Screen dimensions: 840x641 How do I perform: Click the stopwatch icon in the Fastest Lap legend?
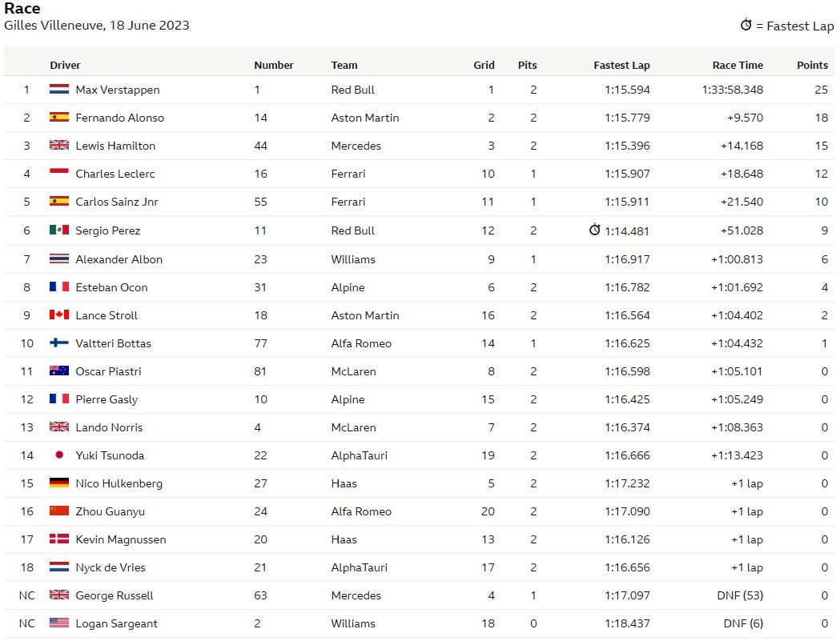746,25
